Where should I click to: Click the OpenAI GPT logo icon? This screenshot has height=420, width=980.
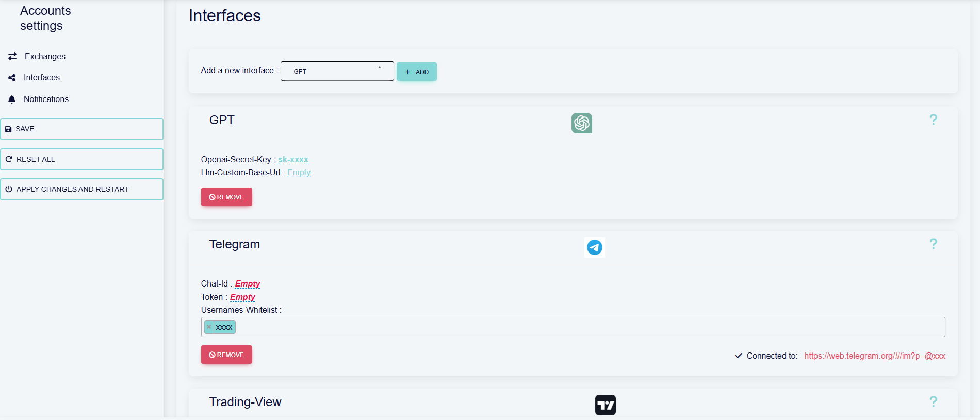click(582, 123)
